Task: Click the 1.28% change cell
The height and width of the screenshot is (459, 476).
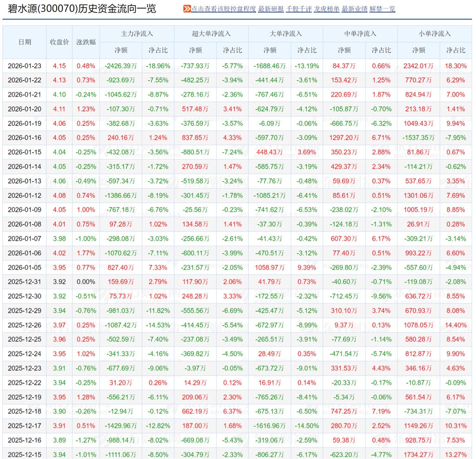Action: (x=86, y=397)
